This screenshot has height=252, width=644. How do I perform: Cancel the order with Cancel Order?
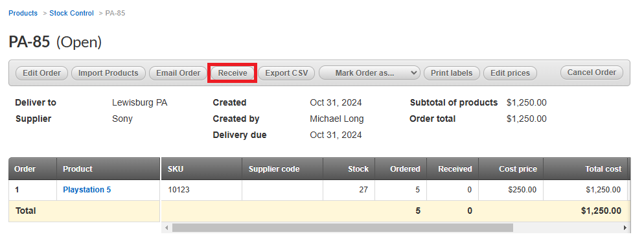tap(592, 73)
